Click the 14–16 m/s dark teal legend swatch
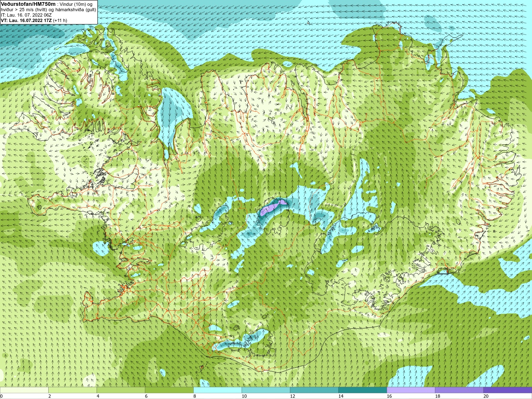Image resolution: width=532 pixels, height=399 pixels. tap(362, 390)
